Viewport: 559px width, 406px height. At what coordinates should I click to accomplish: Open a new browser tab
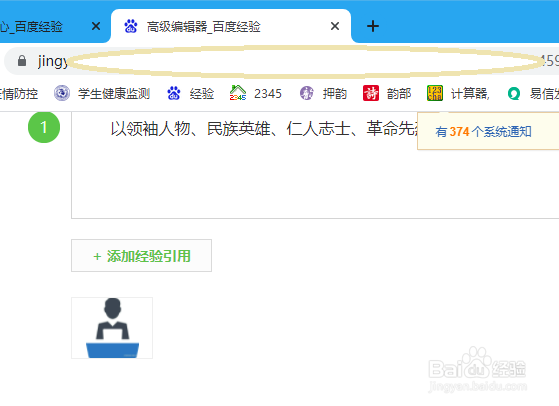pyautogui.click(x=373, y=26)
